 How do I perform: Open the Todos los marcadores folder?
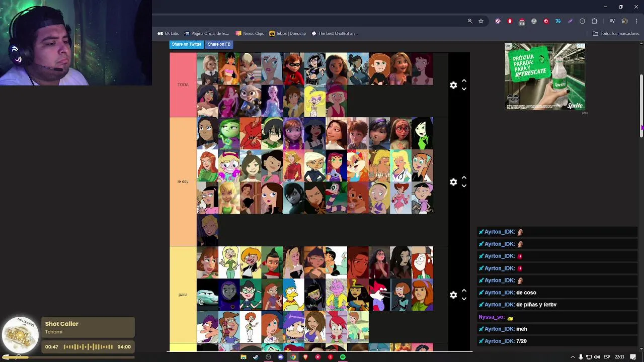pyautogui.click(x=616, y=34)
